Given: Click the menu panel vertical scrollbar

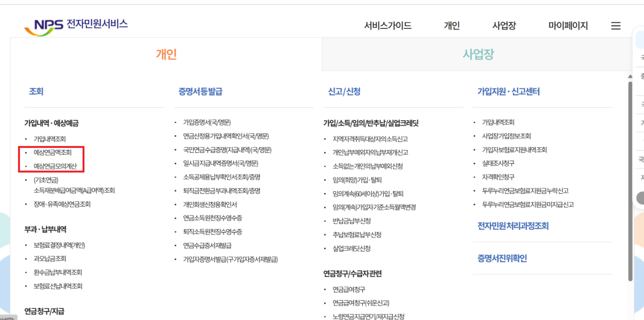Looking at the screenshot, I should point(630,181).
